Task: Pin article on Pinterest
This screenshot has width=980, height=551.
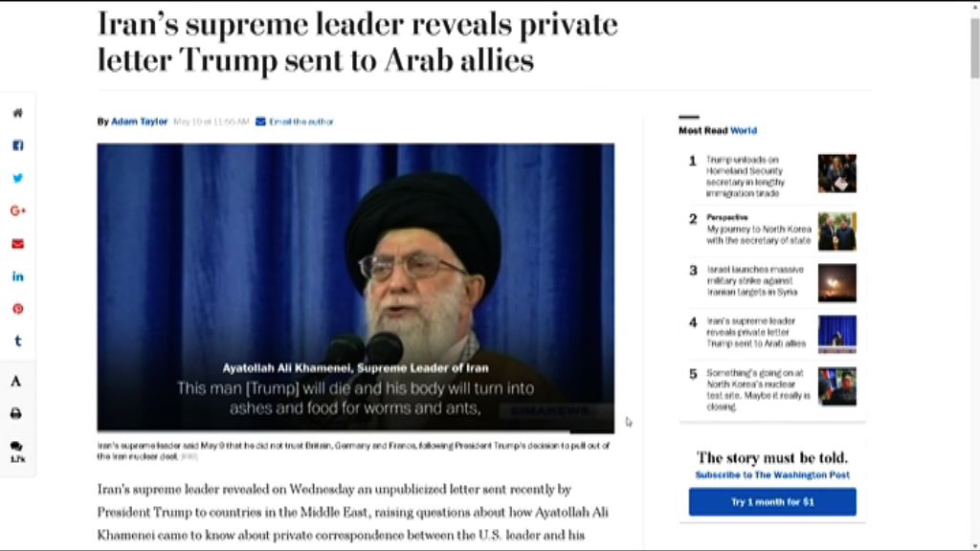Action: [17, 309]
